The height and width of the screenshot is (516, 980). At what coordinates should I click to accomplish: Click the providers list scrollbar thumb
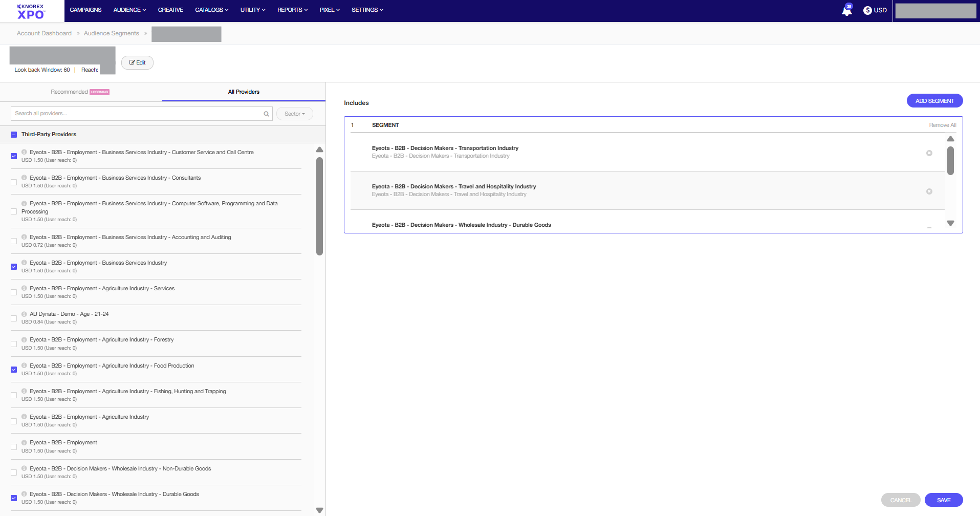pos(319,206)
